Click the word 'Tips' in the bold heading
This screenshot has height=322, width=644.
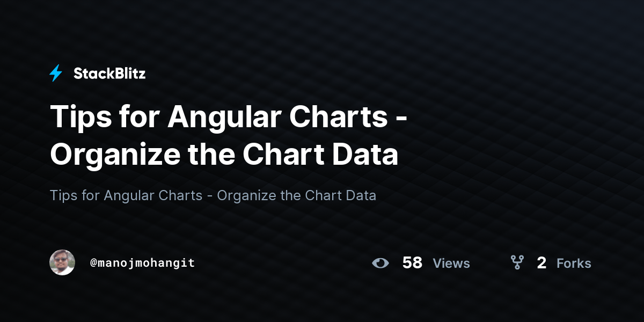point(78,118)
